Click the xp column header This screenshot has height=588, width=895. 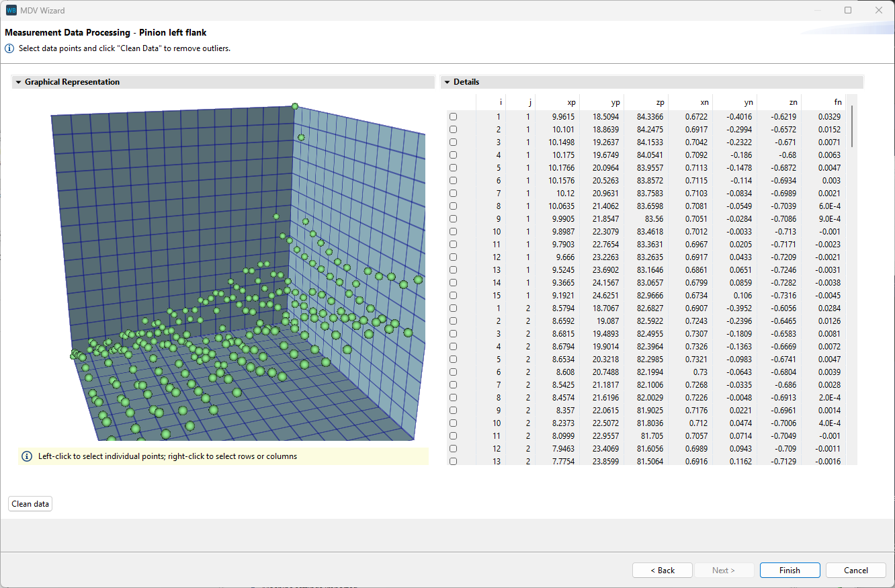pos(557,102)
